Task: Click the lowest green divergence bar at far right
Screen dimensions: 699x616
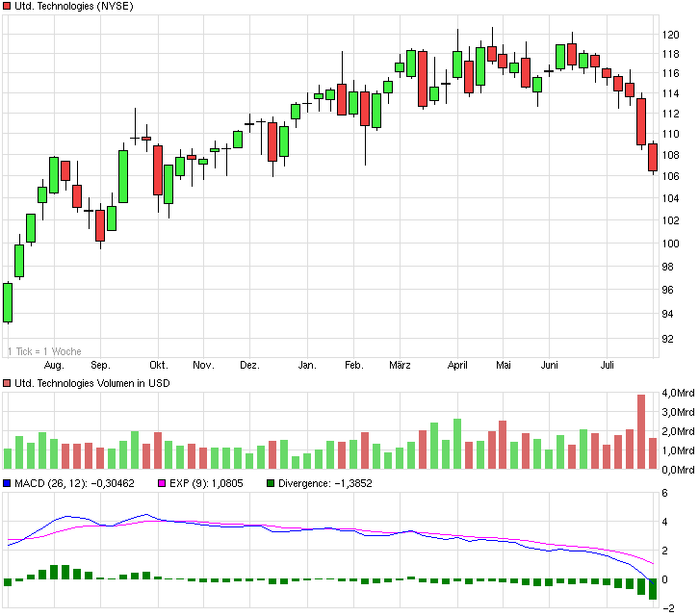Action: click(x=653, y=589)
